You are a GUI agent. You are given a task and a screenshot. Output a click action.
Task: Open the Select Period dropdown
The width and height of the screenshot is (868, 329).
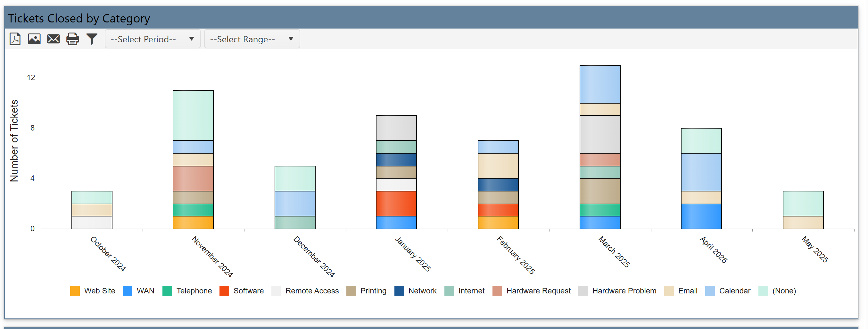point(152,39)
